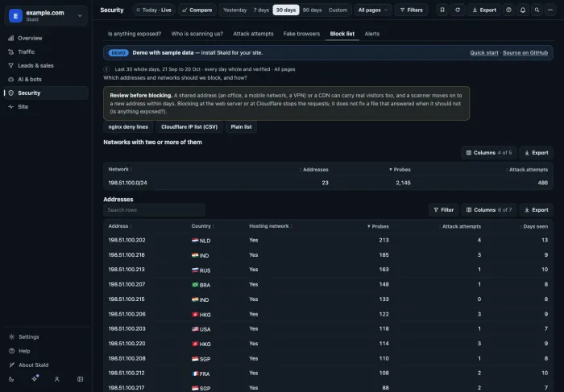
Task: Click the Security shield icon
Action: (x=10, y=93)
